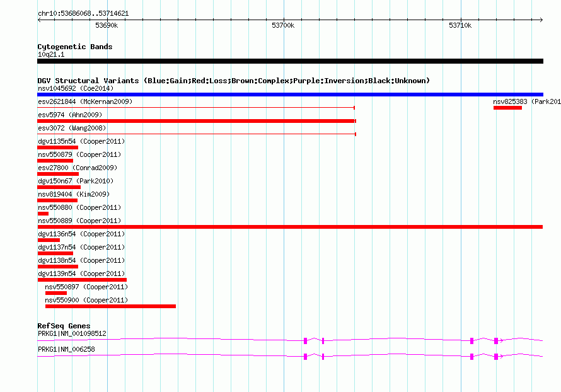561x392 pixels.
Task: Click first exon of PRKG1 NM_001098512
Action: (x=305, y=341)
